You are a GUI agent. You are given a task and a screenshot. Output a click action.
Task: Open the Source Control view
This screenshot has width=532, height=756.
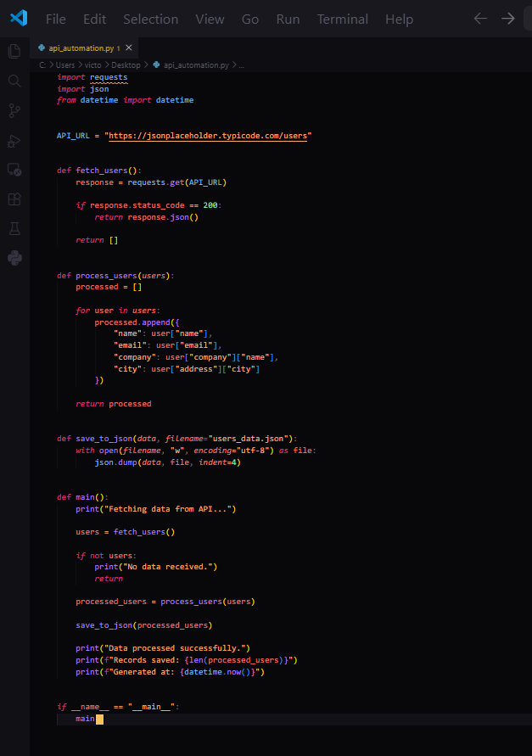[x=14, y=111]
